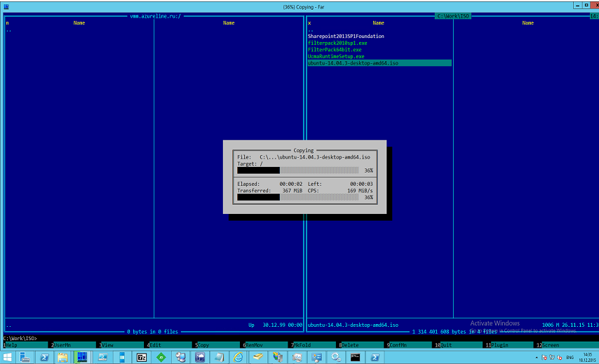Click the 6 RenMov function key
This screenshot has width=599, height=364.
265,345
